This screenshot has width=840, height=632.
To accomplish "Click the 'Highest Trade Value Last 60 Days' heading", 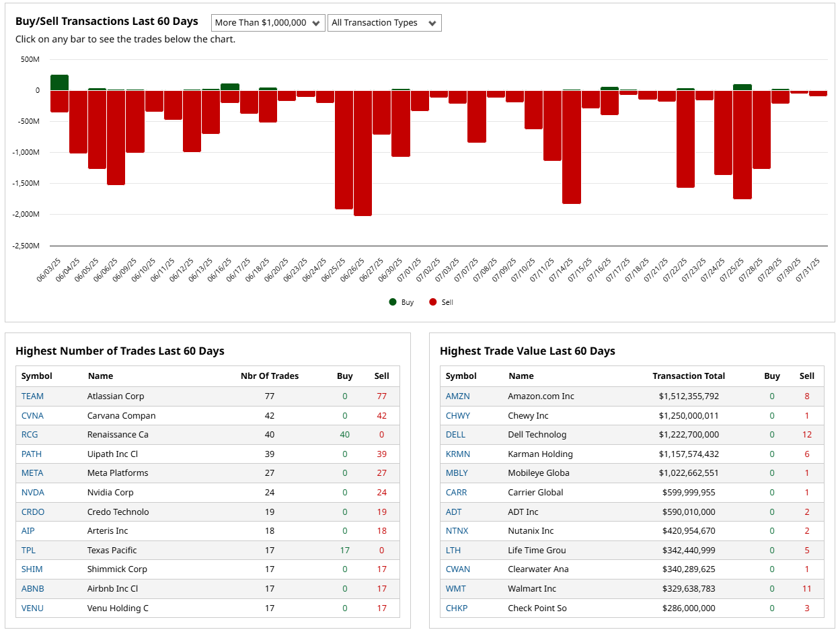I will click(x=527, y=351).
